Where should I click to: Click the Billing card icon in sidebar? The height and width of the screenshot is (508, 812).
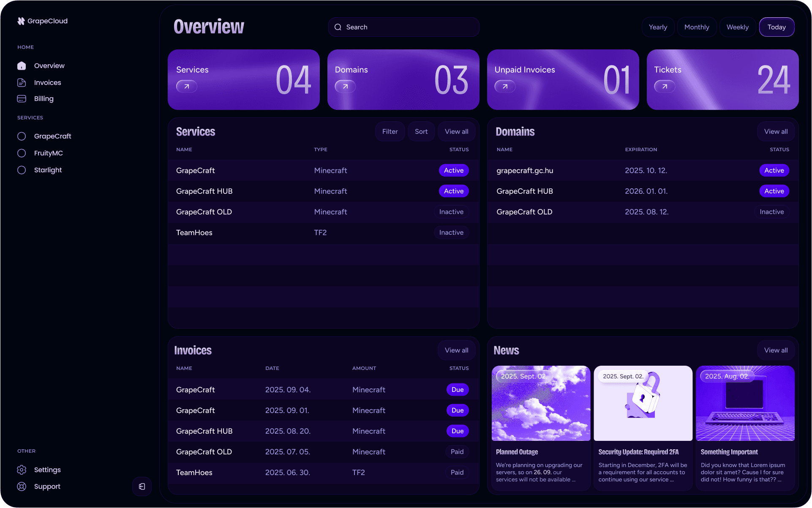22,99
